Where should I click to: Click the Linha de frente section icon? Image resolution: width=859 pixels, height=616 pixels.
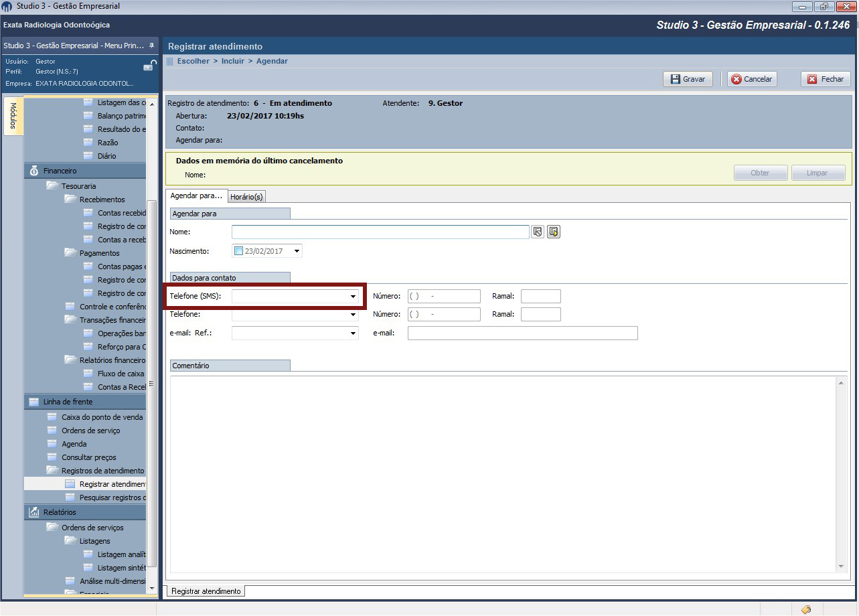[x=34, y=402]
